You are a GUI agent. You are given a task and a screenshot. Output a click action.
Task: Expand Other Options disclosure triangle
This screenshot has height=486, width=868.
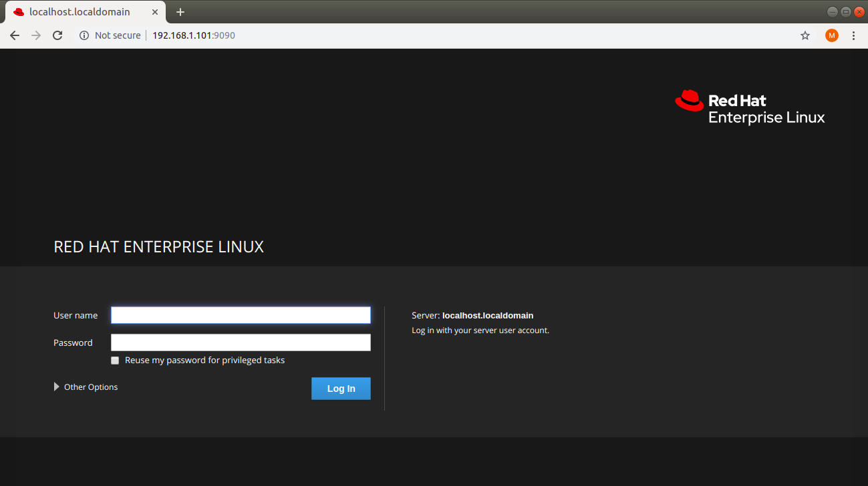[57, 387]
